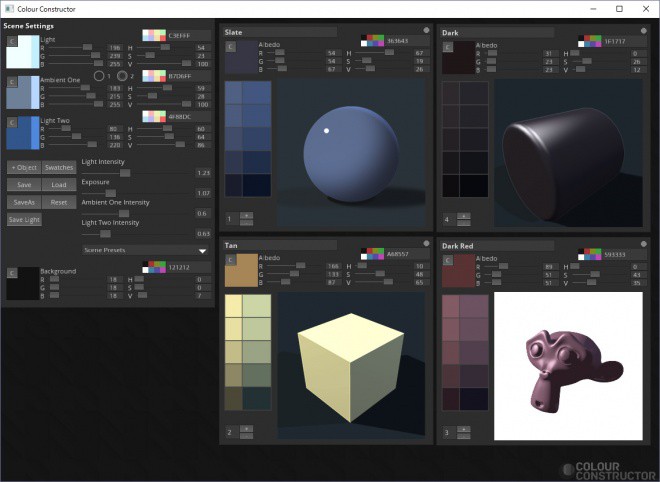Open the palette icon in Dark panel

(x=589, y=41)
